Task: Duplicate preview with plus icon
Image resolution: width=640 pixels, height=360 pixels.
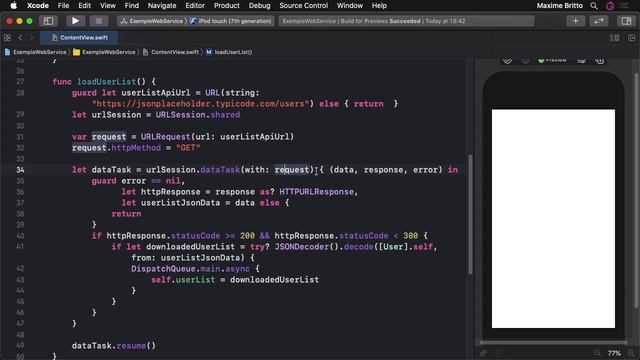Action: (x=600, y=60)
